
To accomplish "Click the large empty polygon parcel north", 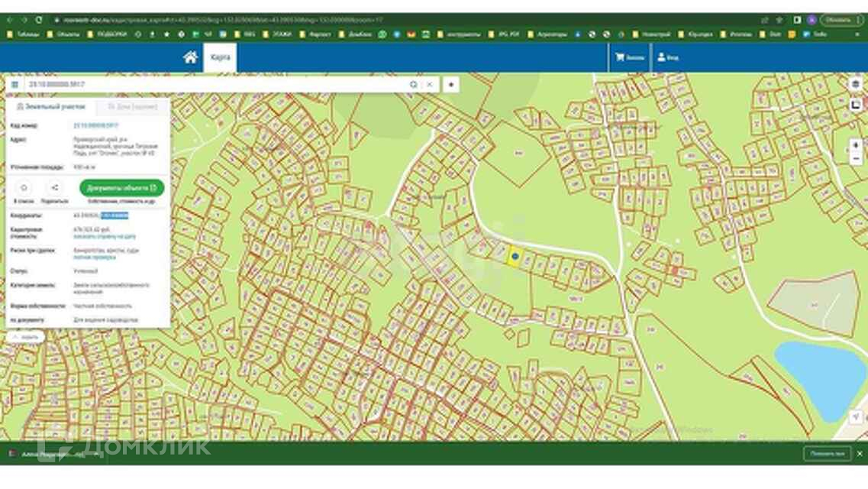I will click(517, 153).
